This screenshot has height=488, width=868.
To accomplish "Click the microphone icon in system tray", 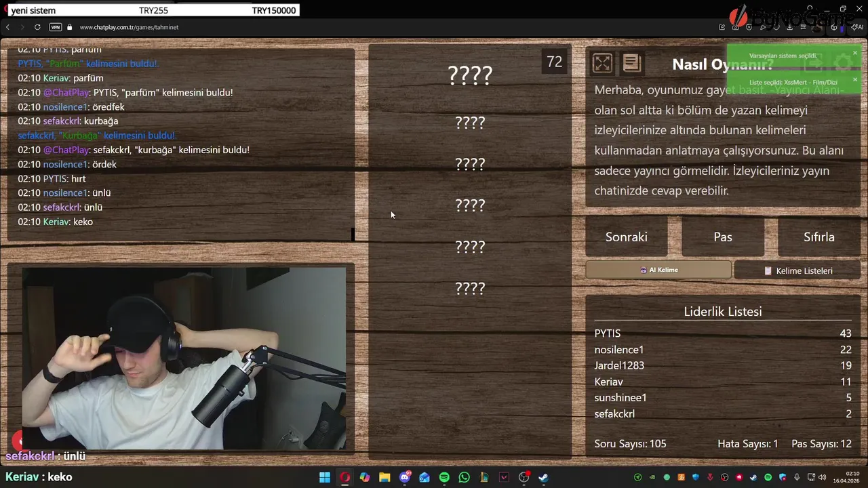I will click(797, 477).
